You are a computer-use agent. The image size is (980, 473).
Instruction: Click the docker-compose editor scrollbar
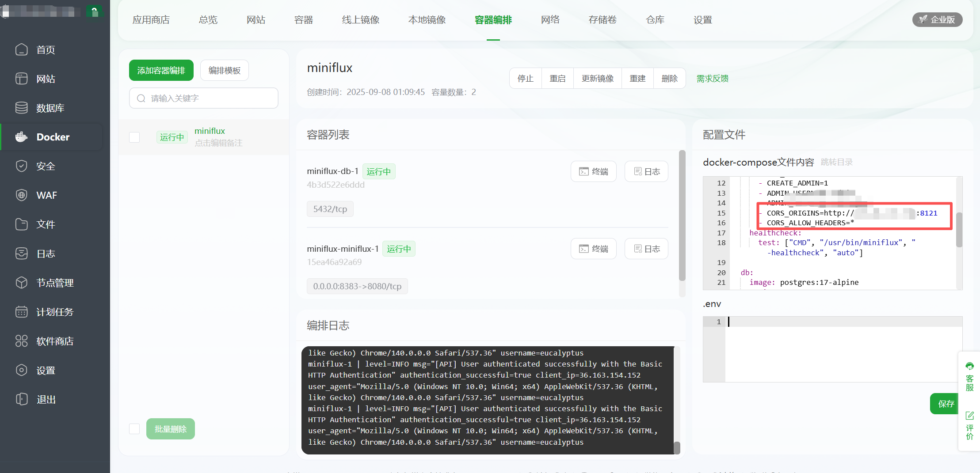pos(959,230)
